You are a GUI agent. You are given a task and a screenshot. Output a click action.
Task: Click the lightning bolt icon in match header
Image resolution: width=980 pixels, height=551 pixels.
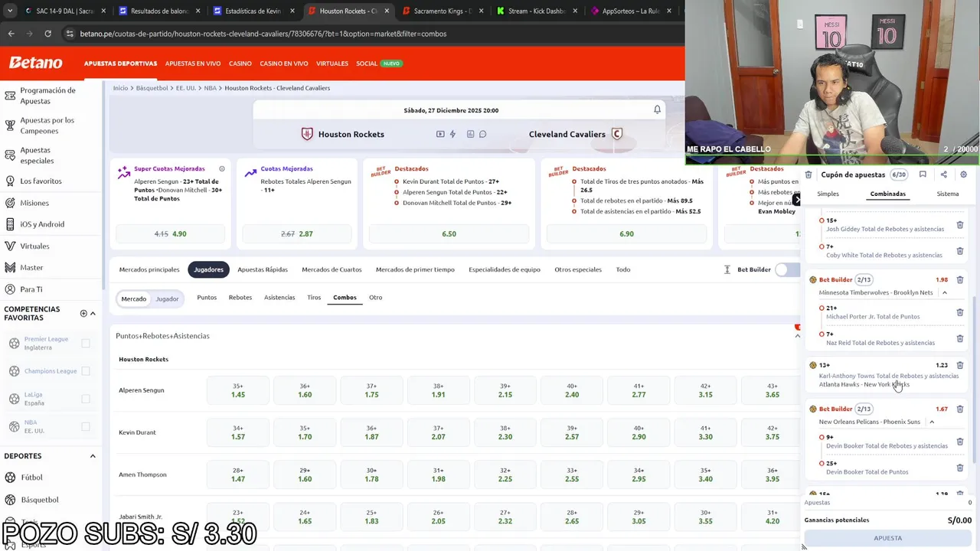point(452,134)
